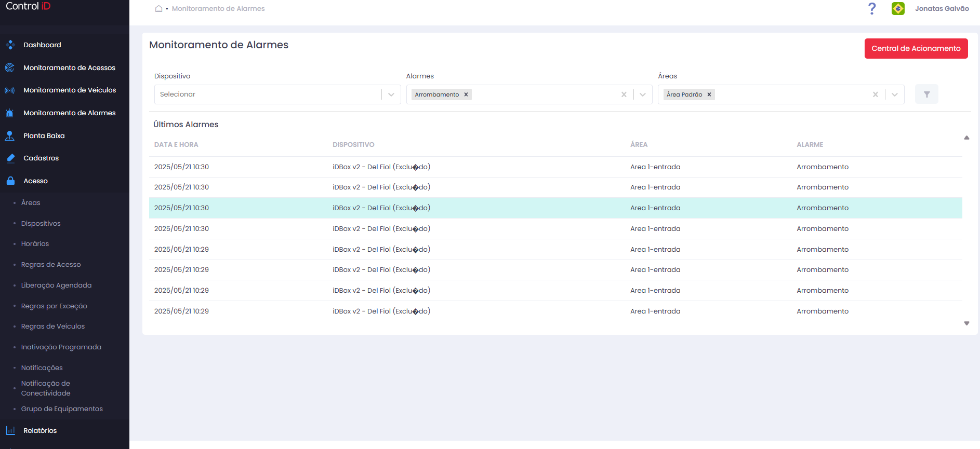The image size is (980, 449).
Task: Select the highlighted 10:30 alarm row
Action: (555, 208)
